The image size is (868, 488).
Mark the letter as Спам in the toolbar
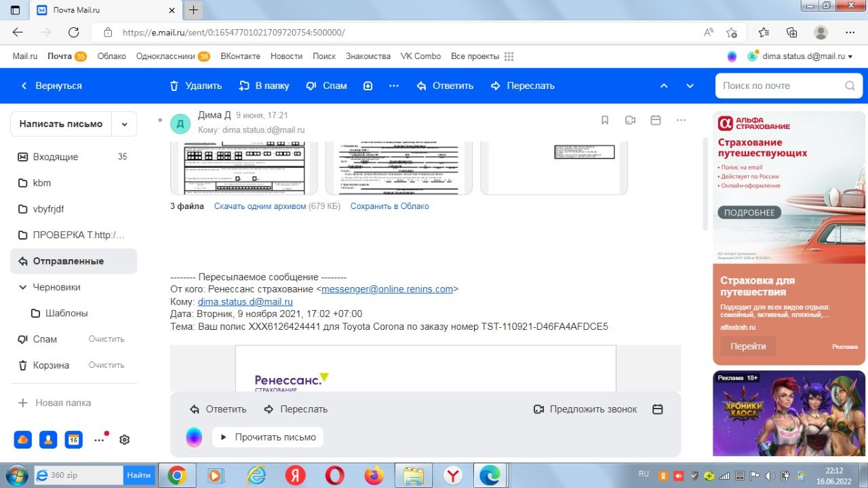tap(326, 86)
